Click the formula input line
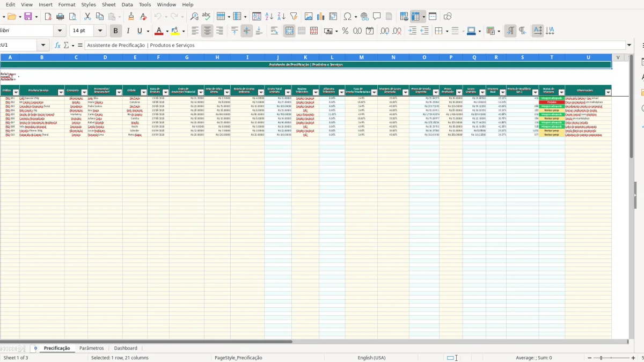The width and height of the screenshot is (644, 362). click(x=355, y=45)
